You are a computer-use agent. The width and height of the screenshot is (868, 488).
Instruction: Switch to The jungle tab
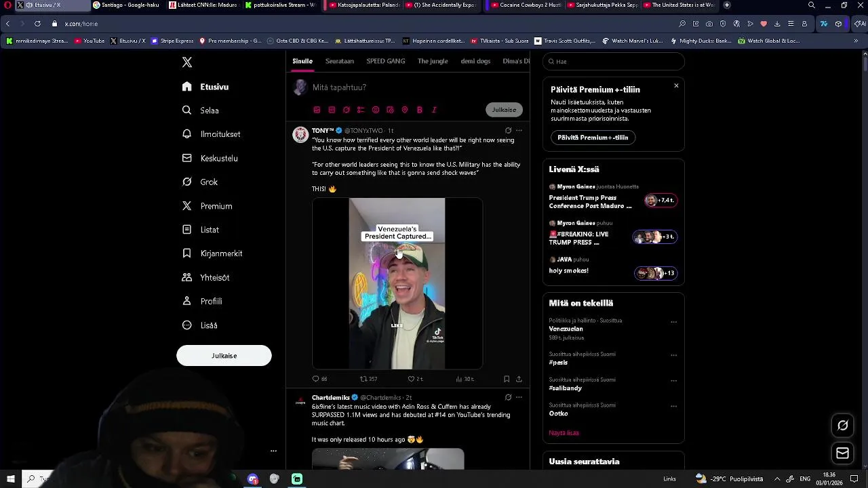coord(433,61)
